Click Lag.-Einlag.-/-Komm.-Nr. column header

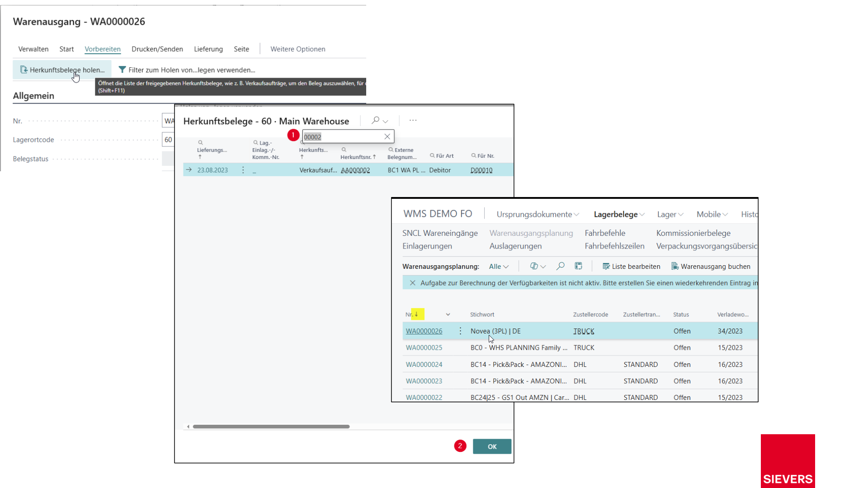(266, 150)
